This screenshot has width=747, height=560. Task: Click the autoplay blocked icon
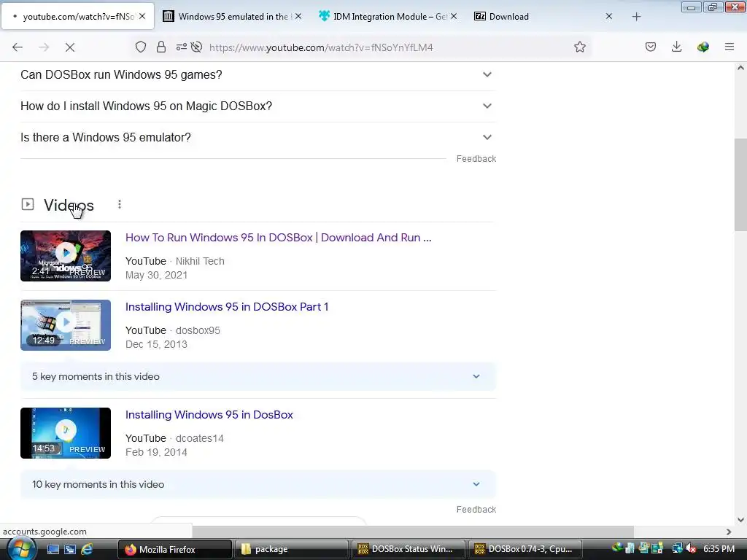tap(196, 47)
